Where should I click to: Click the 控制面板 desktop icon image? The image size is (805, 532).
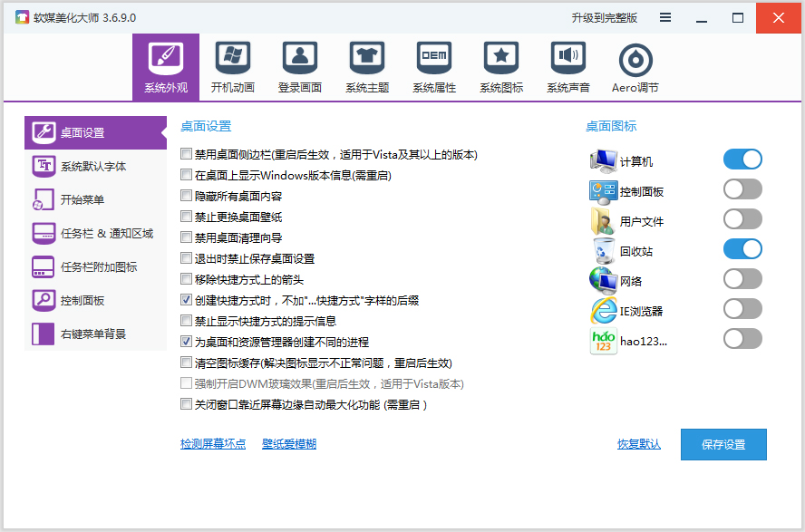(x=603, y=191)
